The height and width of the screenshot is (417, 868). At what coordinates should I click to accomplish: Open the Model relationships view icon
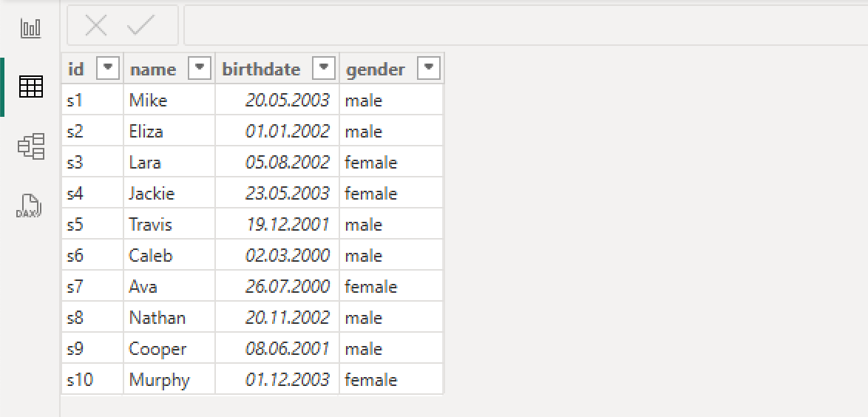click(31, 146)
